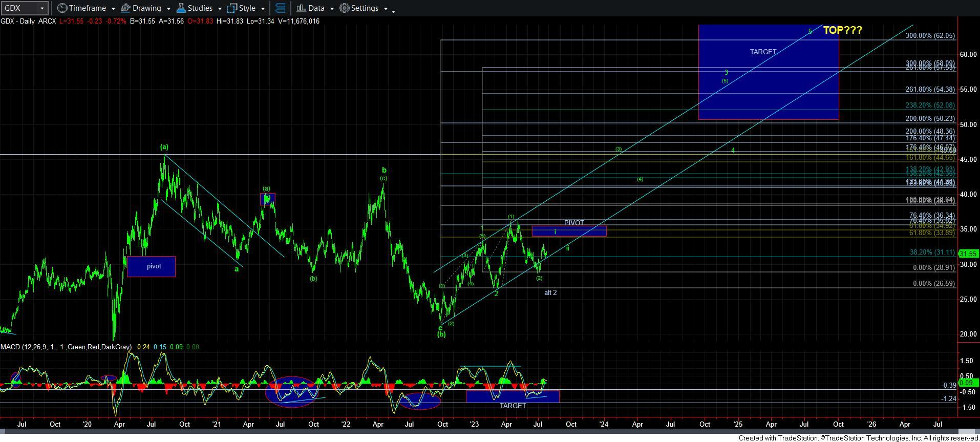
Task: Open the Data dropdown arrow
Action: tap(332, 9)
